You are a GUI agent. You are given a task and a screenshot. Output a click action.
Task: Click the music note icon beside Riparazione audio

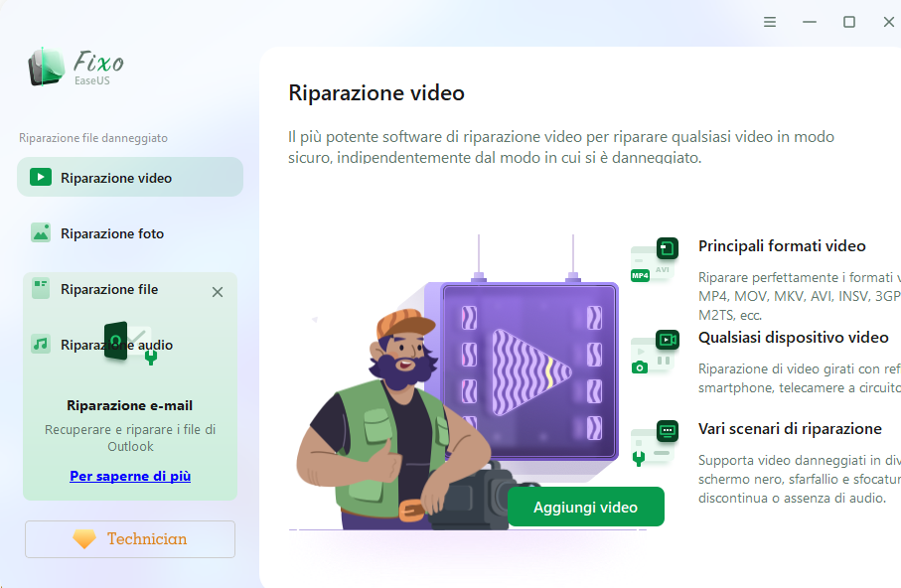point(41,345)
